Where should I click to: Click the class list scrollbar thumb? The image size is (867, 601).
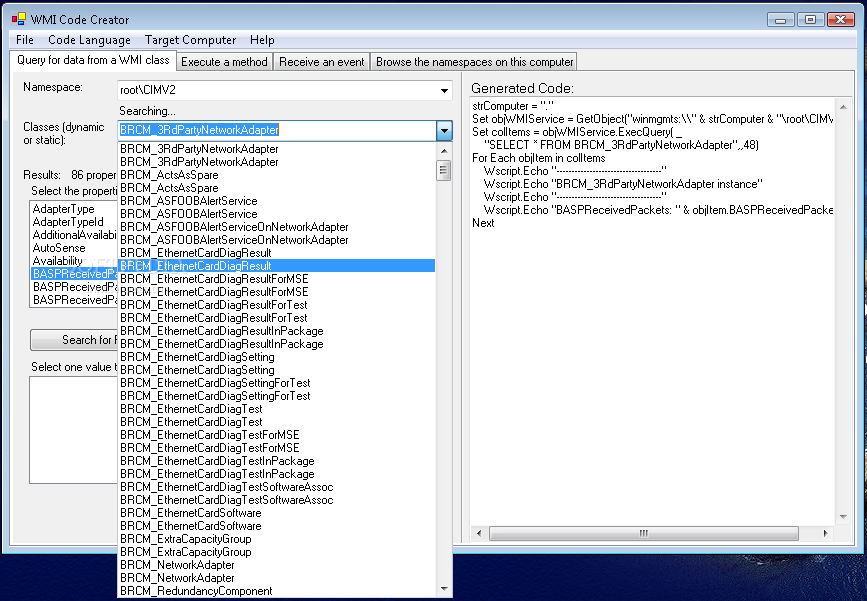[x=443, y=170]
